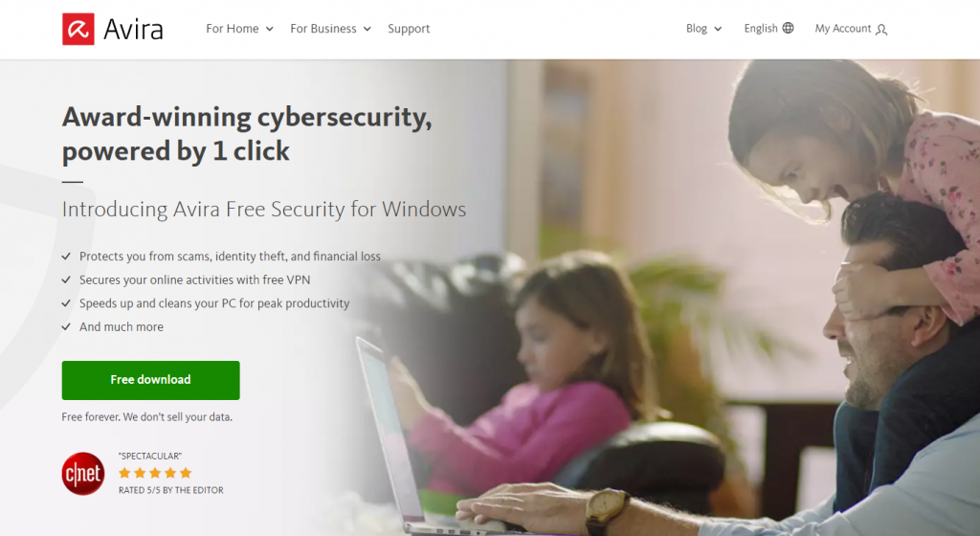Click the CNET red badge logo

coord(83,474)
